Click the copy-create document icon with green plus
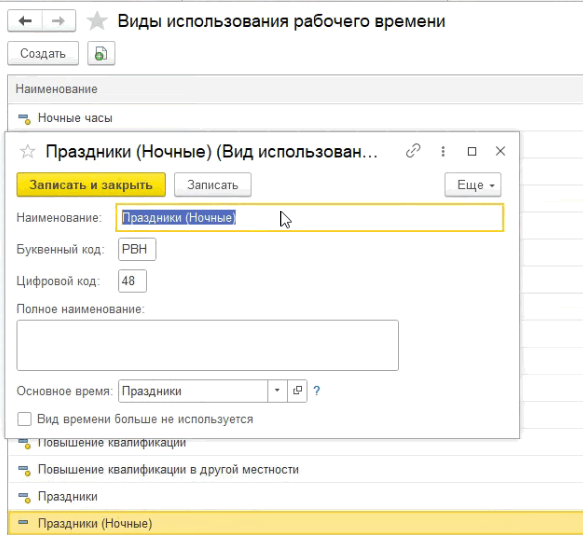 pyautogui.click(x=101, y=54)
